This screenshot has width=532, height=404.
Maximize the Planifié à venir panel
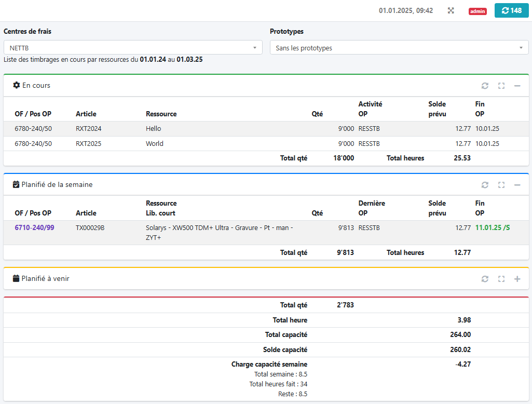coord(501,279)
